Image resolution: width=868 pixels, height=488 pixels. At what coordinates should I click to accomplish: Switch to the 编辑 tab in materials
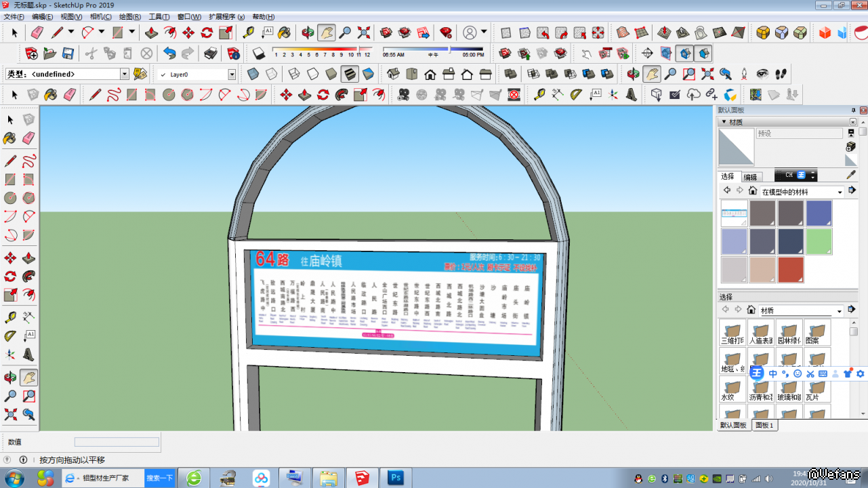coord(750,177)
